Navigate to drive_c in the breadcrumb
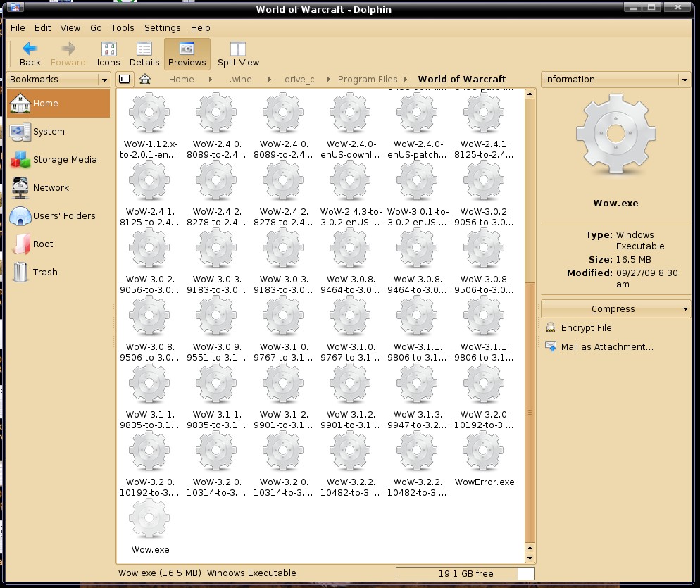The width and height of the screenshot is (700, 588). click(x=299, y=79)
